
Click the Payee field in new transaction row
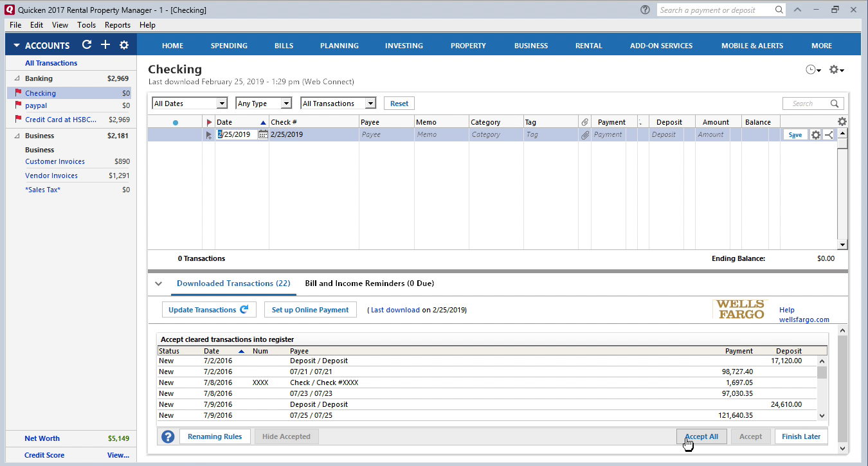[386, 135]
